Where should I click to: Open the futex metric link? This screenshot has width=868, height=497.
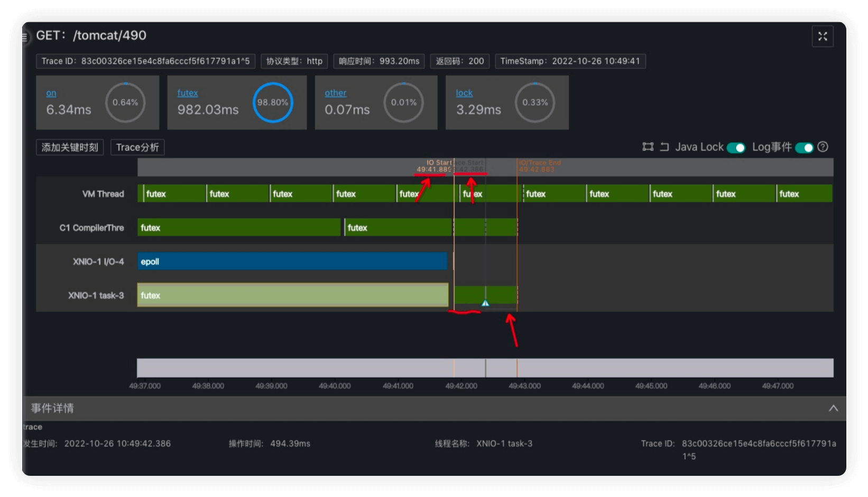(188, 93)
